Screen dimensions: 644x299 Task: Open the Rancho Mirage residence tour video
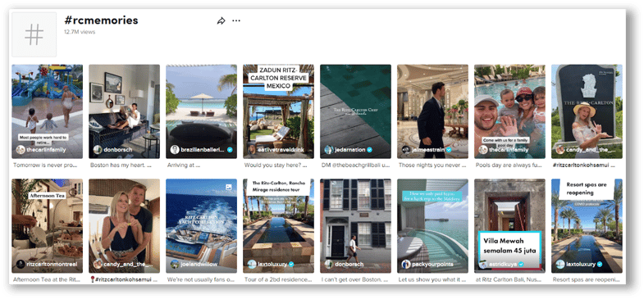[x=278, y=225]
